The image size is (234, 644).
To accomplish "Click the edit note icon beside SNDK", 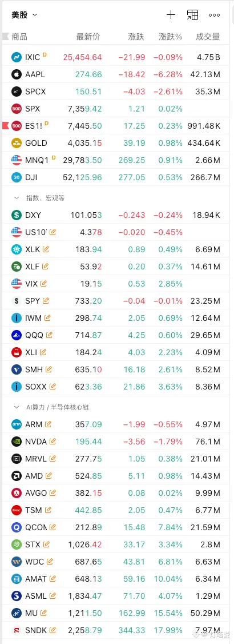I will pos(53,630).
